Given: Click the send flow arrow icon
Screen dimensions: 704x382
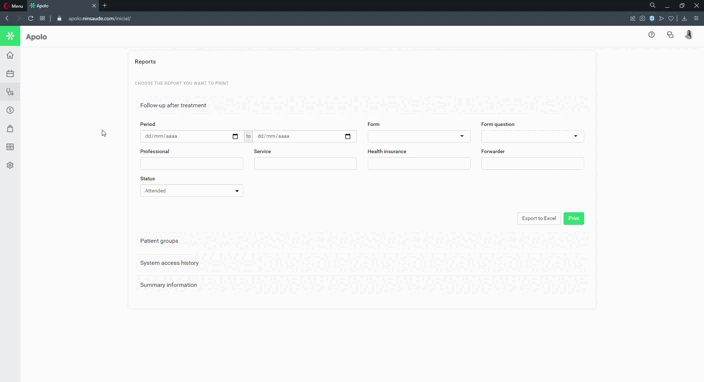Looking at the screenshot, I should tap(661, 18).
